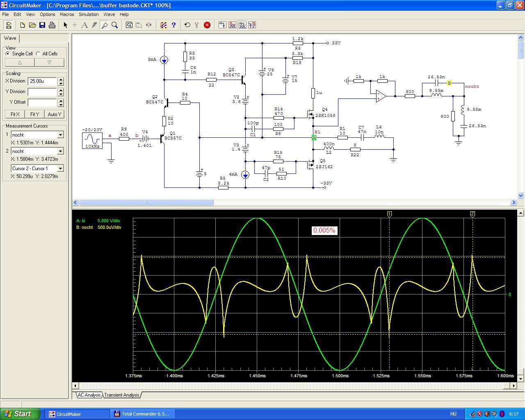Select the Text tool A icon
Image resolution: width=525 pixels, height=420 pixels.
[x=84, y=25]
